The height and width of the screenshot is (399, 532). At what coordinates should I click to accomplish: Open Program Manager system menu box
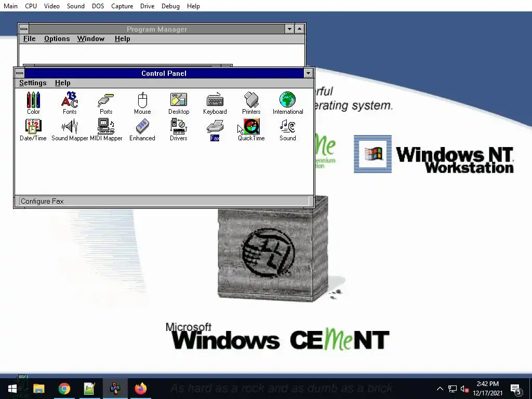24,29
